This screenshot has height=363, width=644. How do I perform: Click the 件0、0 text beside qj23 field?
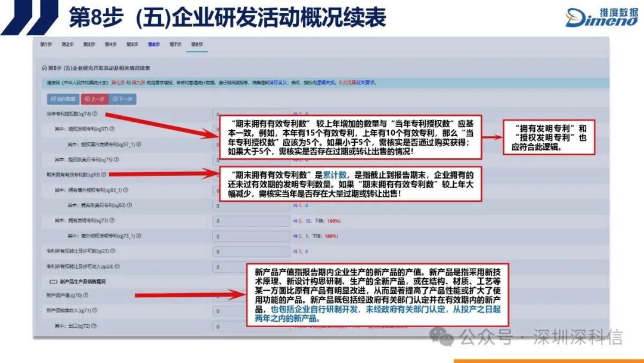click(x=300, y=251)
